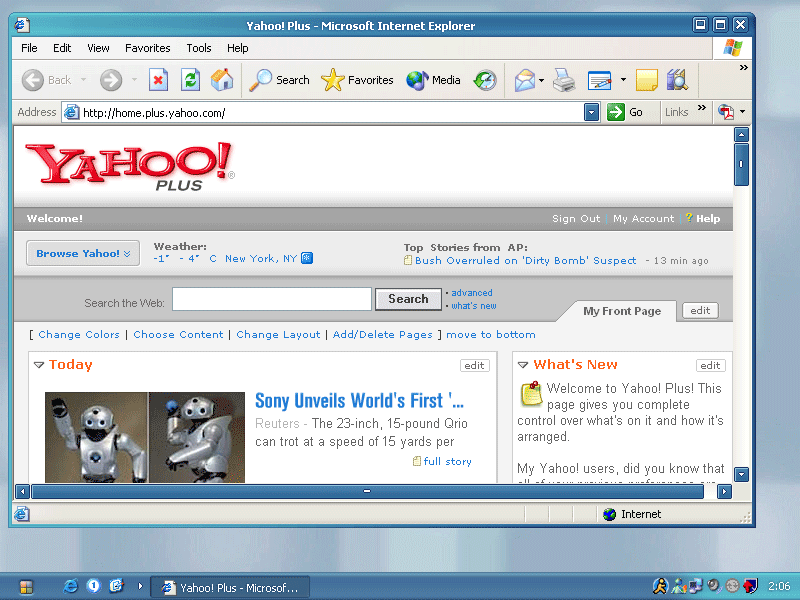Image resolution: width=800 pixels, height=600 pixels.
Task: Click edit button in What's New module
Action: (710, 365)
